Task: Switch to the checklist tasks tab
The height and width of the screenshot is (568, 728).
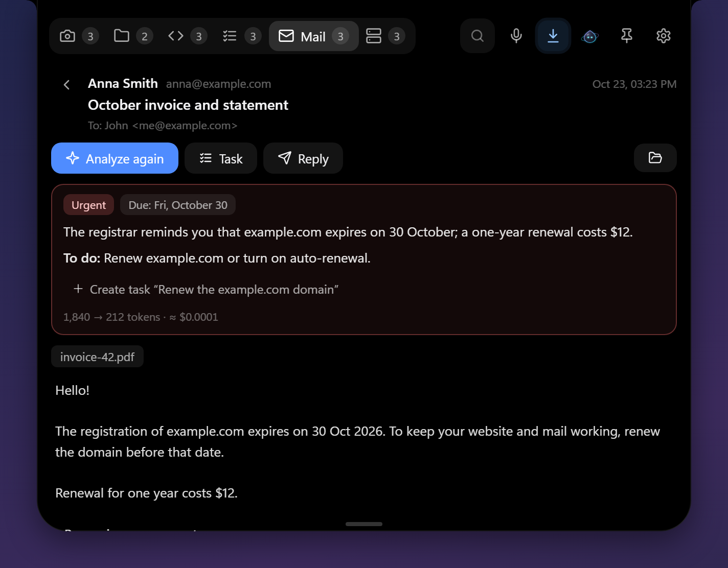Action: (241, 36)
